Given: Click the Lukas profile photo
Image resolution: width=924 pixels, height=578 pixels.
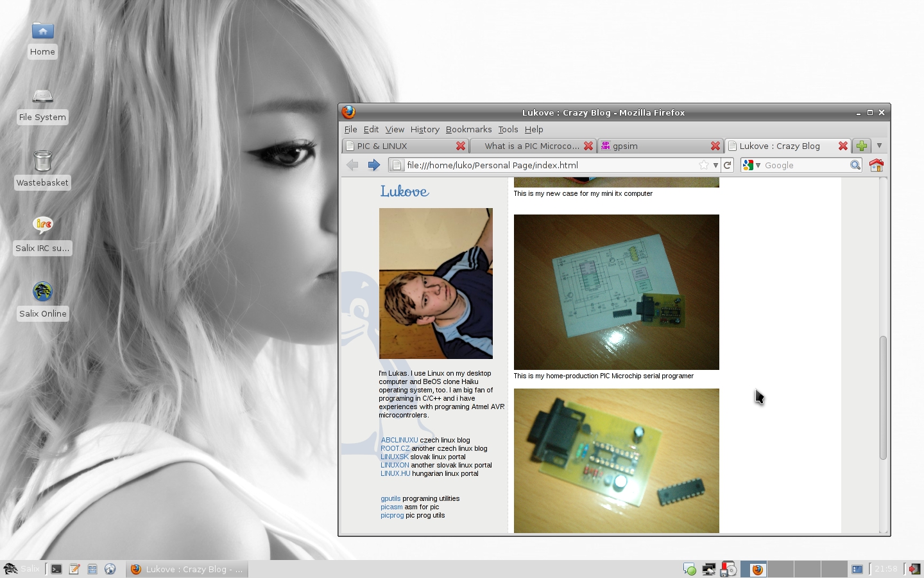Looking at the screenshot, I should click(x=436, y=283).
